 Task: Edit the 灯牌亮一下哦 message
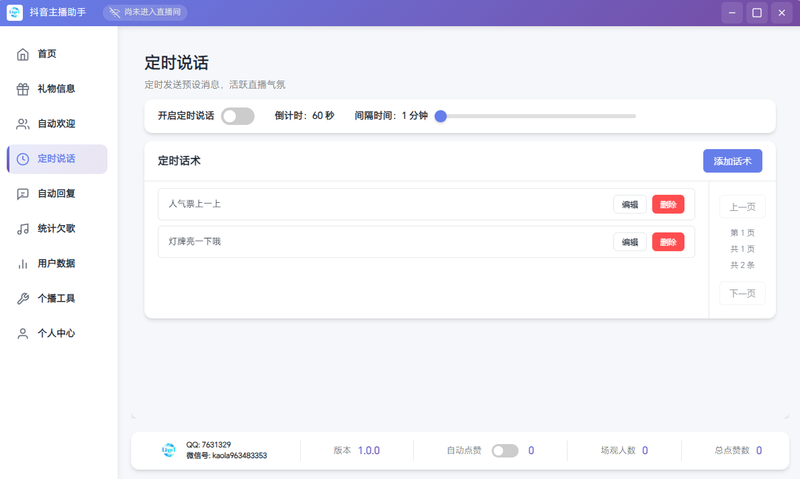click(x=630, y=242)
